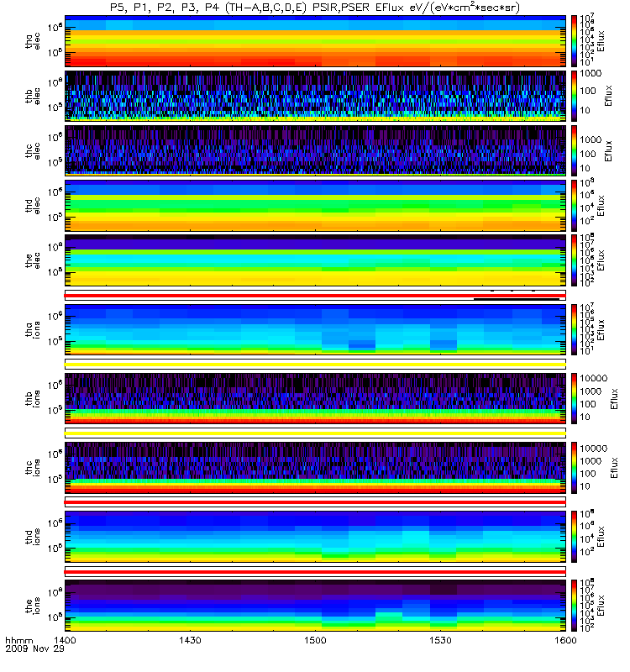Click the 'hhmm' time format label
This screenshot has width=630, height=672.
(18, 641)
